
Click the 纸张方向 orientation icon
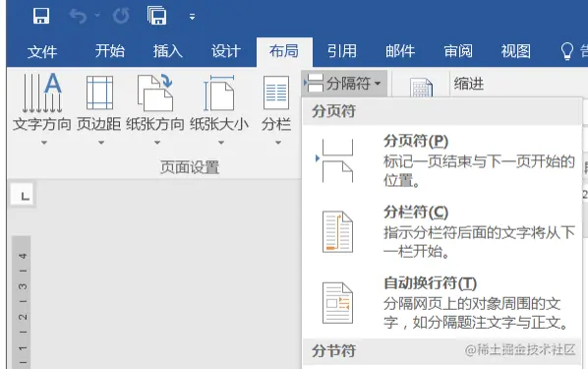point(155,92)
